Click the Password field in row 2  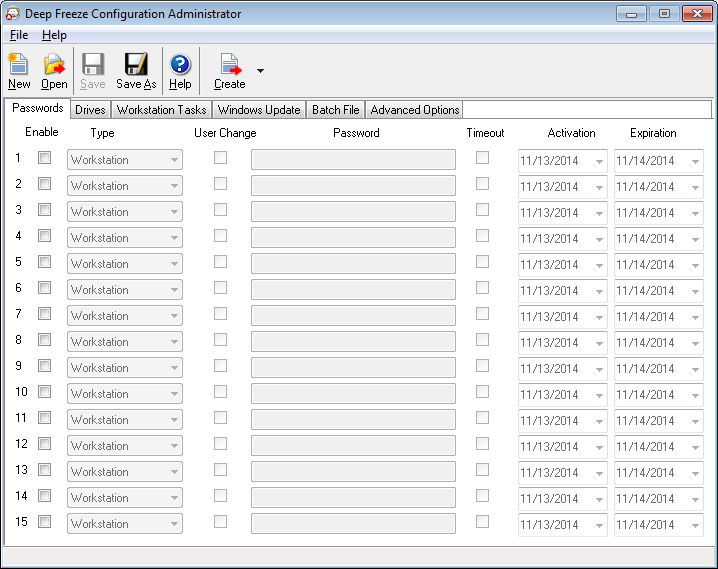[353, 186]
